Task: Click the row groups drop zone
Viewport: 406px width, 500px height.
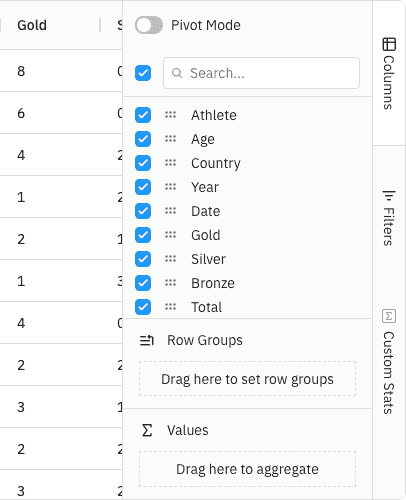Action: tap(247, 379)
